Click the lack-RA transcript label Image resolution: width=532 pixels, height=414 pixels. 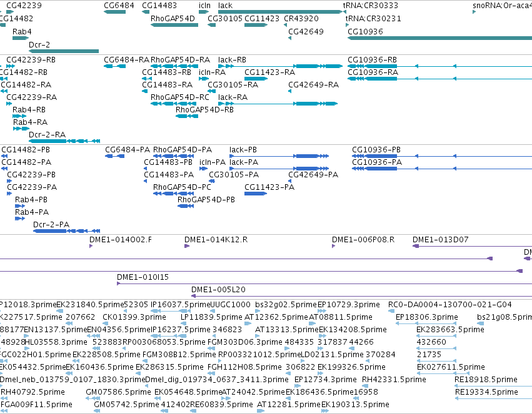point(233,97)
